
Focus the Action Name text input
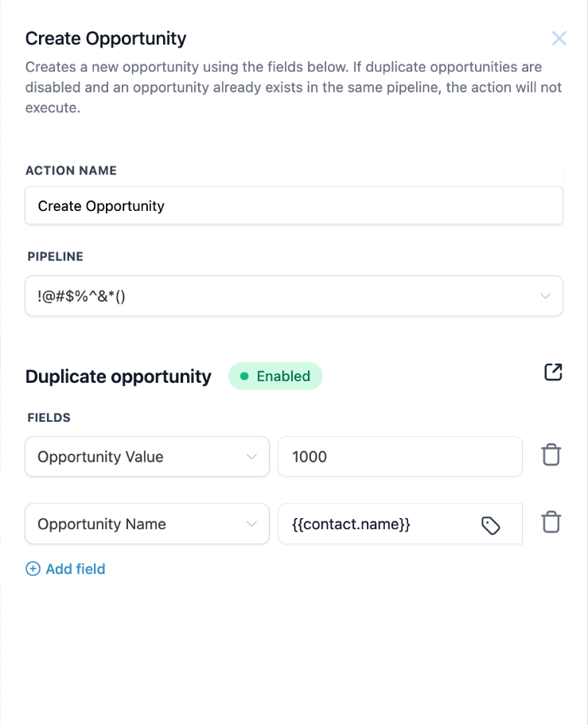point(294,206)
